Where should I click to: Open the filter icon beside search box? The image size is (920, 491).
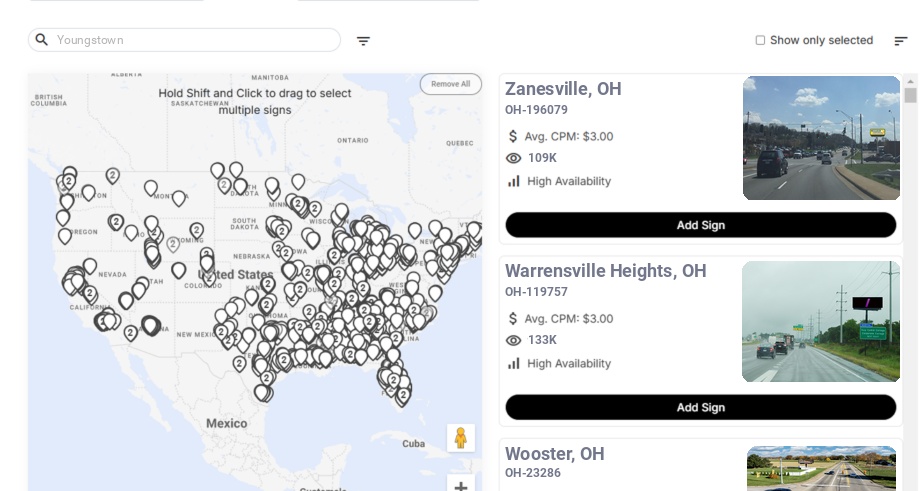click(363, 41)
